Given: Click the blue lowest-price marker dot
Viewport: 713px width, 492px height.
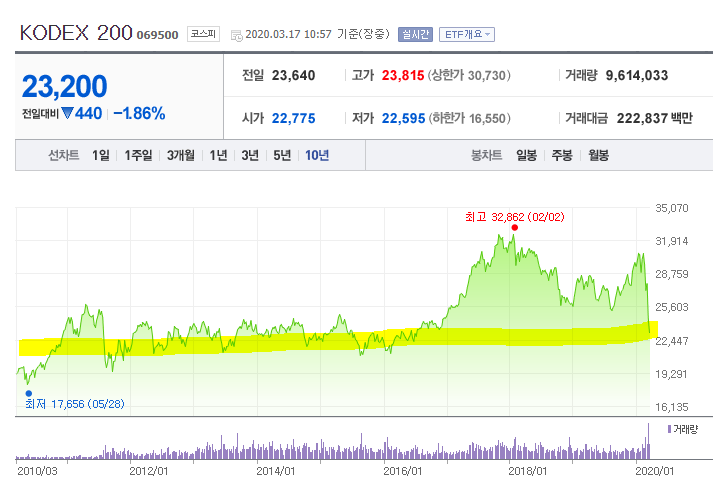Looking at the screenshot, I should [x=29, y=393].
